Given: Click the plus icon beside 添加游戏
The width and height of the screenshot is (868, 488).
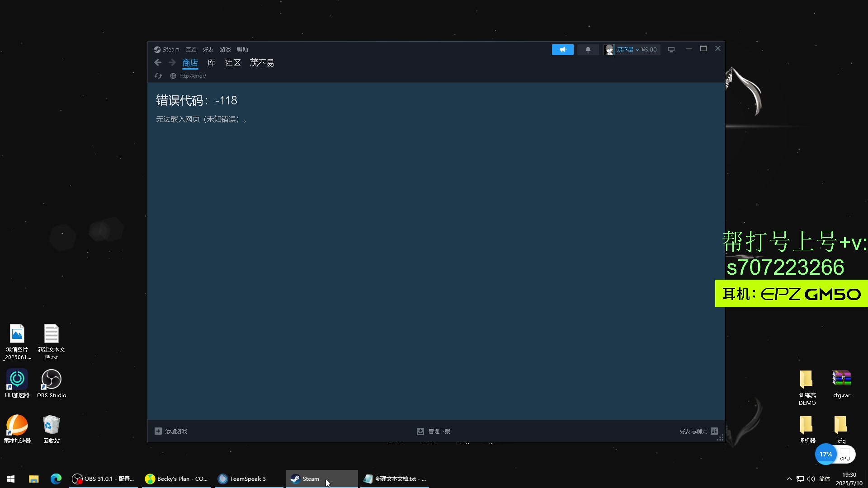Looking at the screenshot, I should (158, 432).
